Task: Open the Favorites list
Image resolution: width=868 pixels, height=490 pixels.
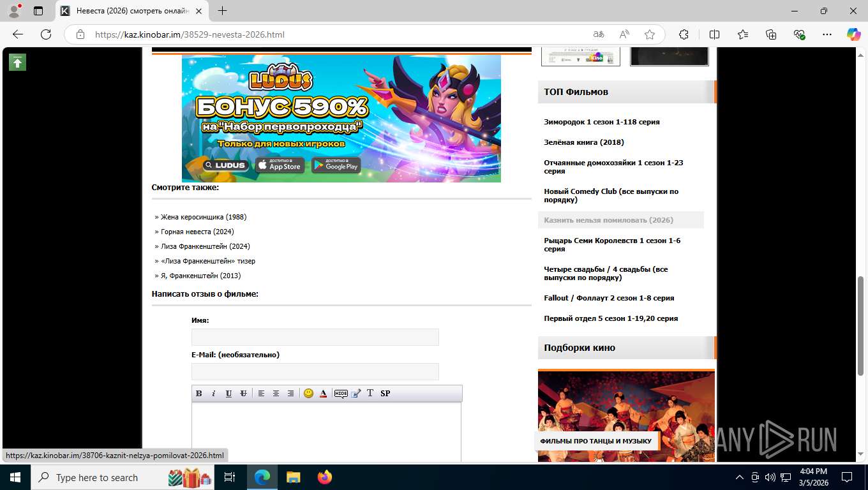Action: click(743, 34)
